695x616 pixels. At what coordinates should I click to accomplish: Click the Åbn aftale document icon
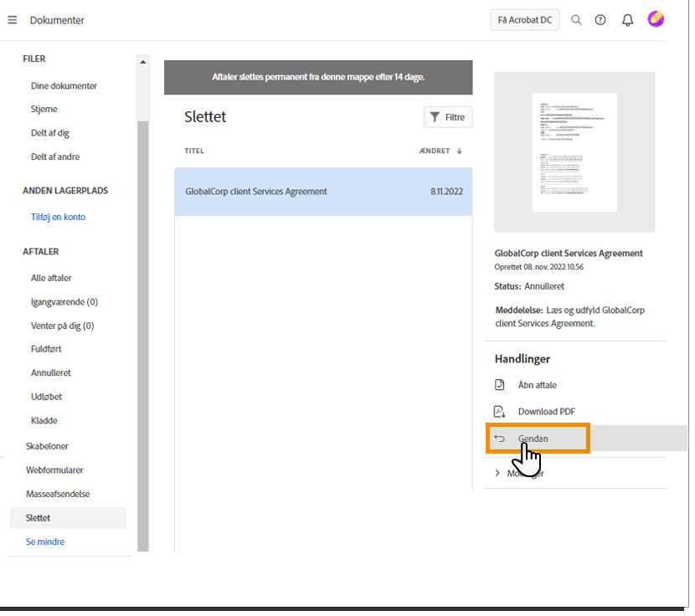click(500, 385)
